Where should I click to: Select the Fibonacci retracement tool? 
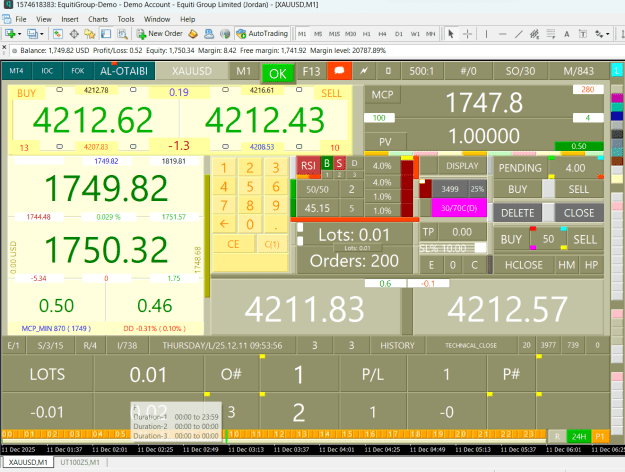550,34
